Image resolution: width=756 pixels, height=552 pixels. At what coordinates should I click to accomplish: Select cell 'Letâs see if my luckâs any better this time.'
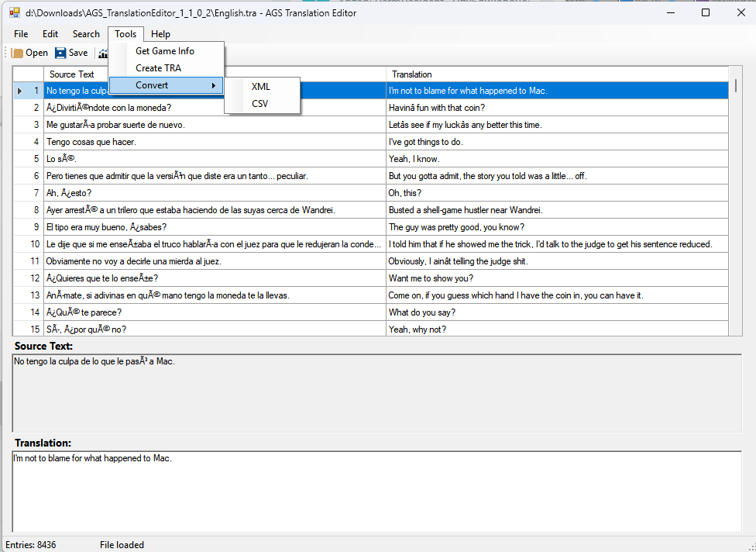coord(558,125)
